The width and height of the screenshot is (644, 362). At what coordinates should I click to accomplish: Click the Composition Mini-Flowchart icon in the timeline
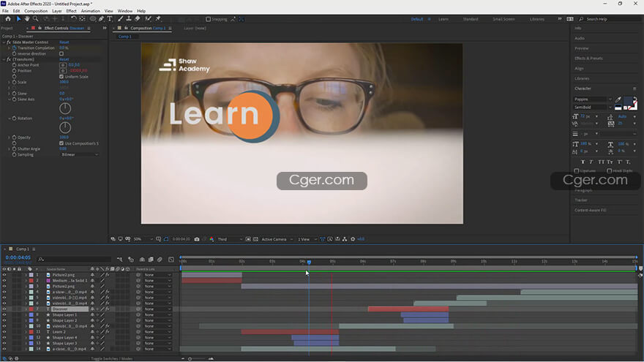tap(119, 260)
